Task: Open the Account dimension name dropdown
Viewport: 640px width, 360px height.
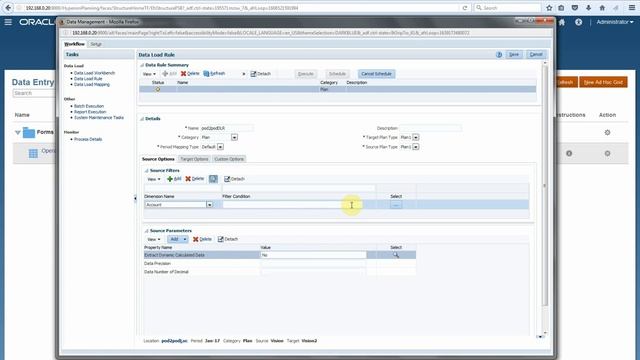Action: (x=209, y=205)
